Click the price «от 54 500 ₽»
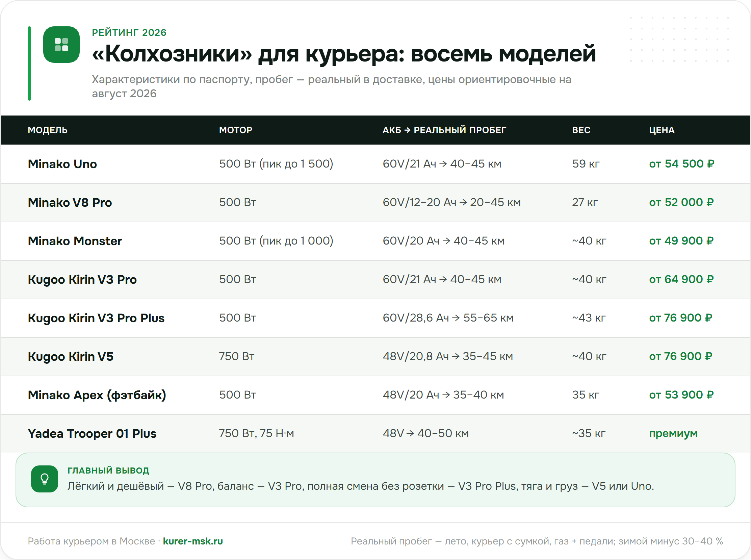The width and height of the screenshot is (751, 560). tap(681, 164)
